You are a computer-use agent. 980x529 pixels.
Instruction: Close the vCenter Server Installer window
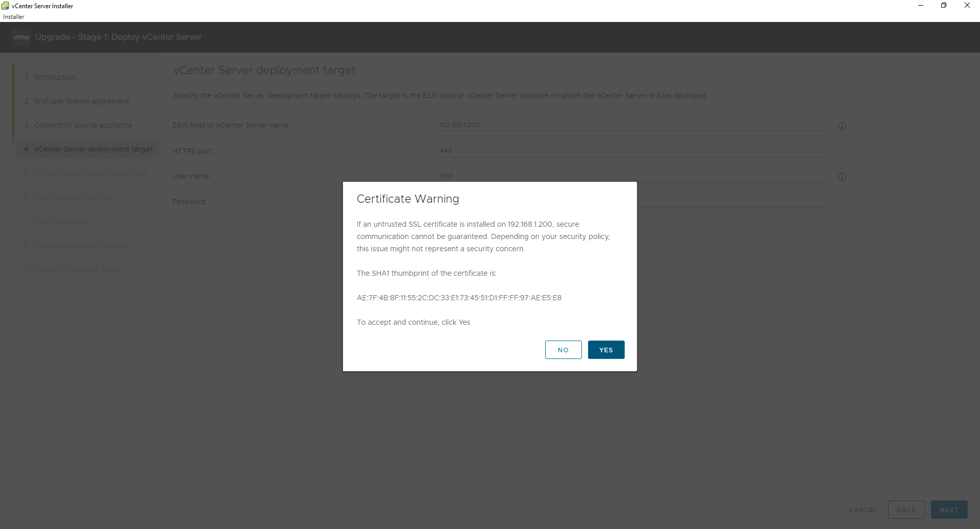967,6
